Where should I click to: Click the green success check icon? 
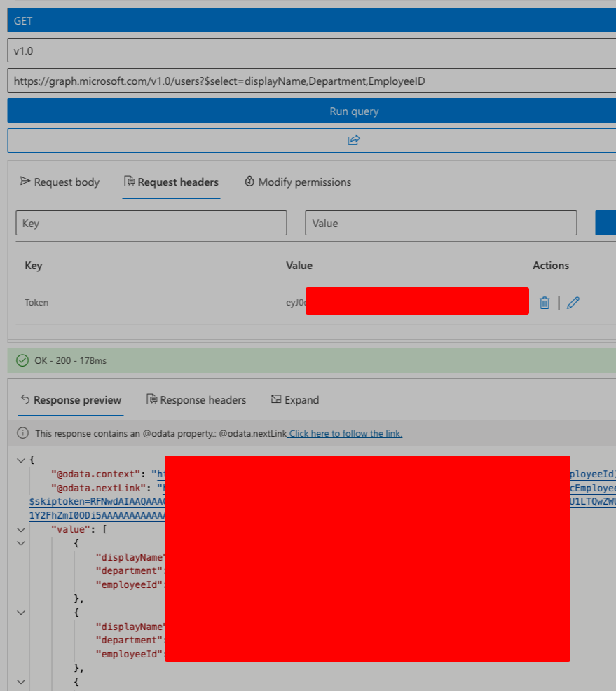click(22, 360)
